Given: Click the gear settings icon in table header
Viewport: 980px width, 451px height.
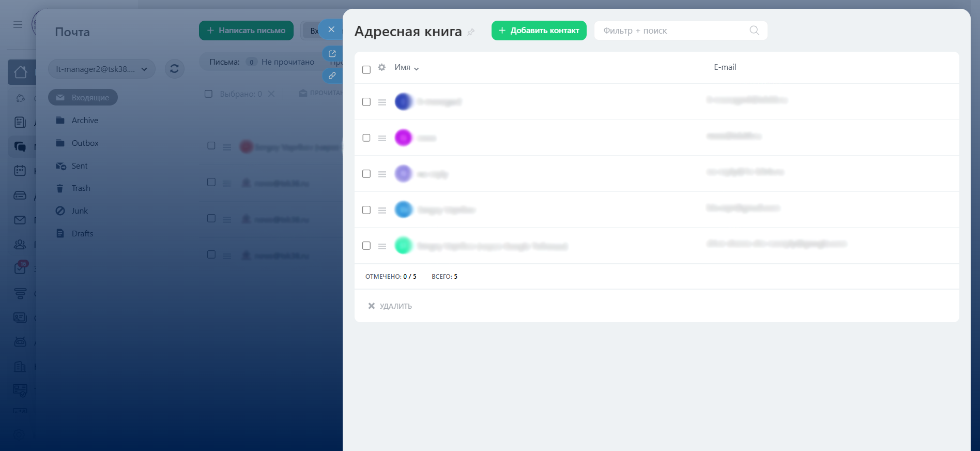Looking at the screenshot, I should pos(381,67).
